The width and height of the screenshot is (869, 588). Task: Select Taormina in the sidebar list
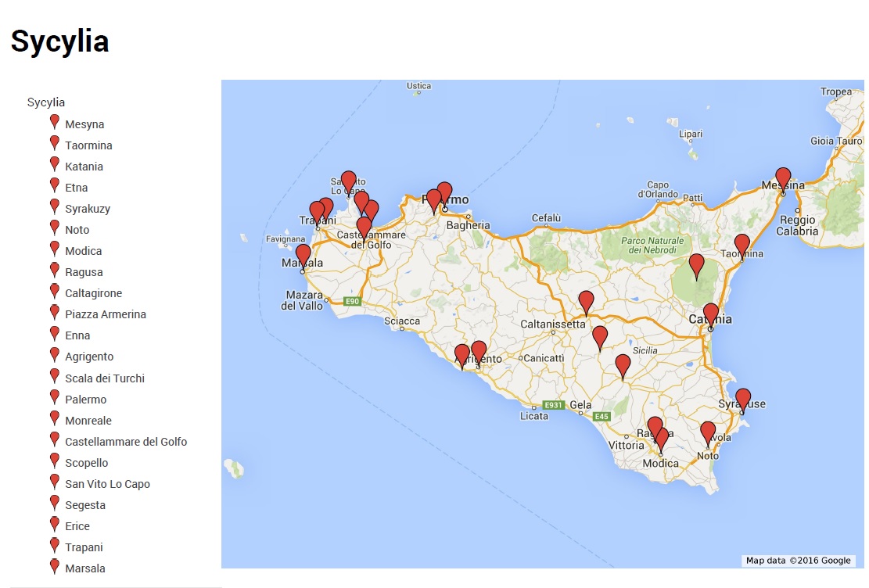(x=88, y=145)
